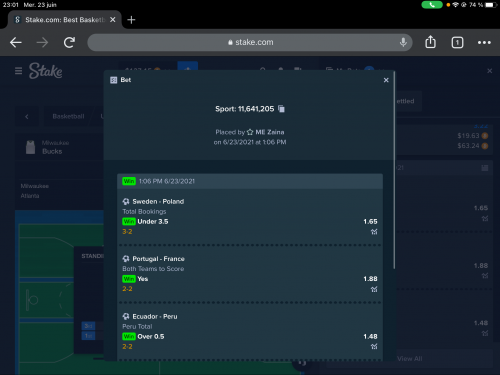Image resolution: width=500 pixels, height=375 pixels.
Task: Open the browser three-dots menu
Action: point(484,42)
